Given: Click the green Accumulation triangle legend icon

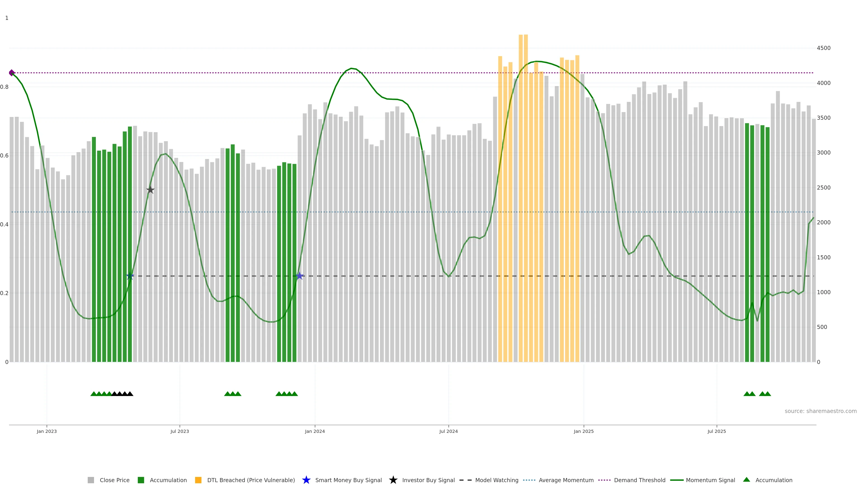Looking at the screenshot, I should tap(746, 480).
